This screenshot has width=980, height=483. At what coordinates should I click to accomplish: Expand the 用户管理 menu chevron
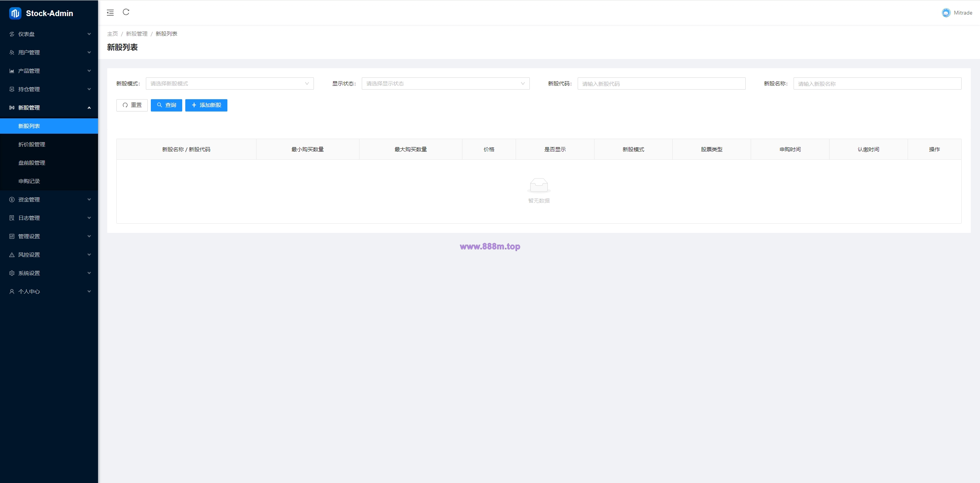(x=89, y=52)
